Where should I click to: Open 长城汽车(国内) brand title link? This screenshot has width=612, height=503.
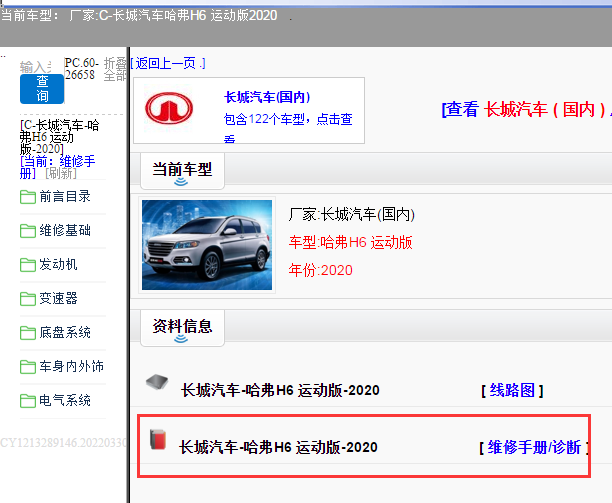267,97
